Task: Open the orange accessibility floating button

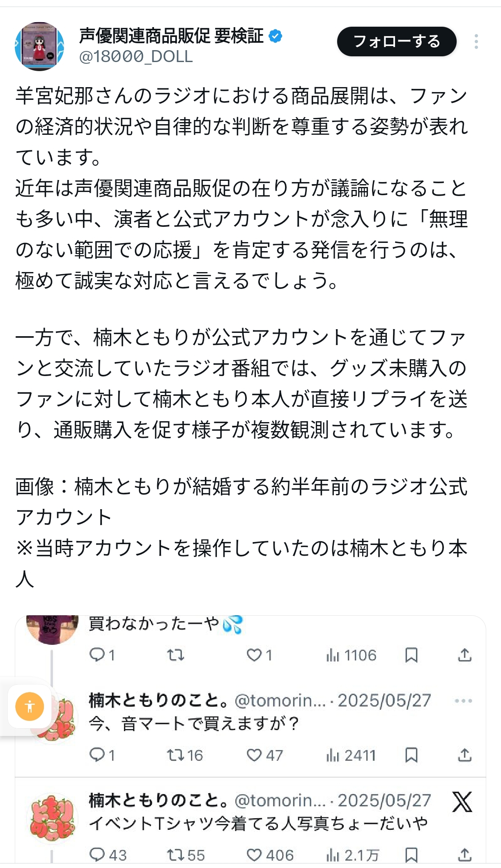Action: (30, 706)
